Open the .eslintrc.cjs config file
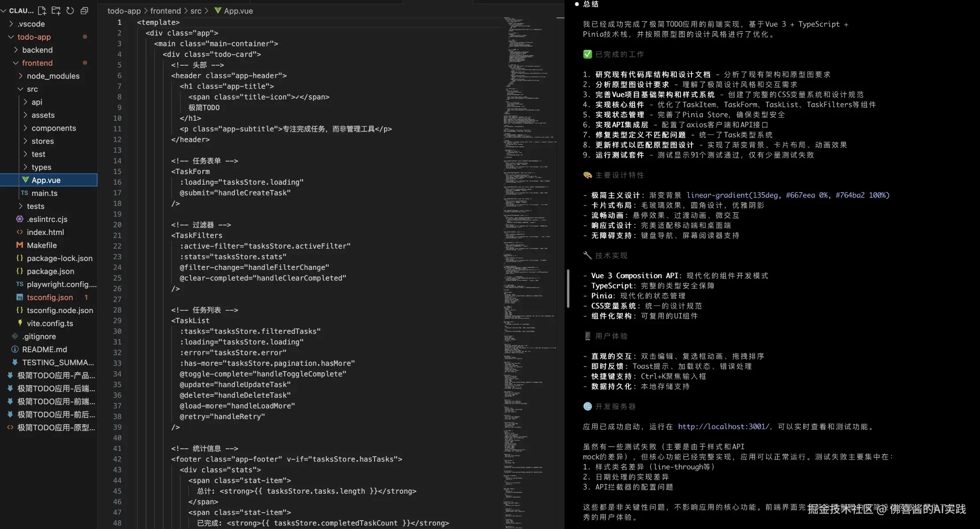The image size is (980, 529). [47, 219]
